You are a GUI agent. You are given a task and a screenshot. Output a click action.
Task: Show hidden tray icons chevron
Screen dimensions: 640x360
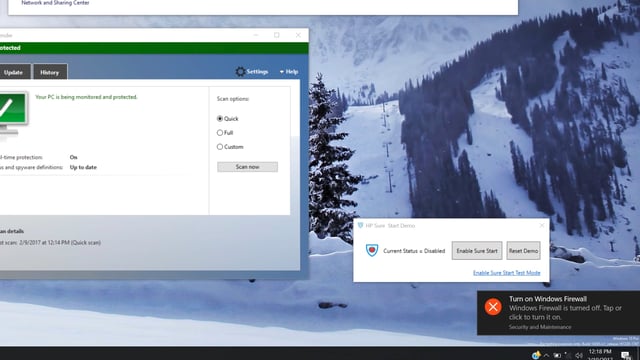pyautogui.click(x=546, y=355)
